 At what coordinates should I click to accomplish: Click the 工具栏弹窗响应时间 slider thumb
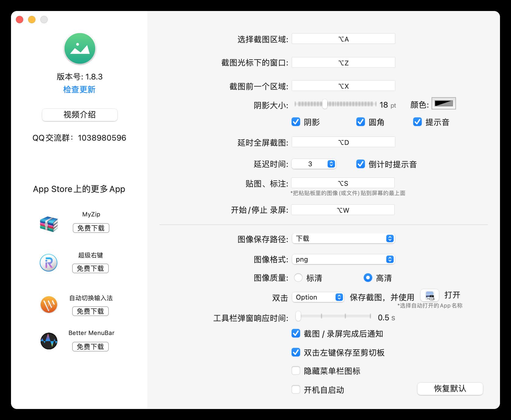tap(298, 316)
